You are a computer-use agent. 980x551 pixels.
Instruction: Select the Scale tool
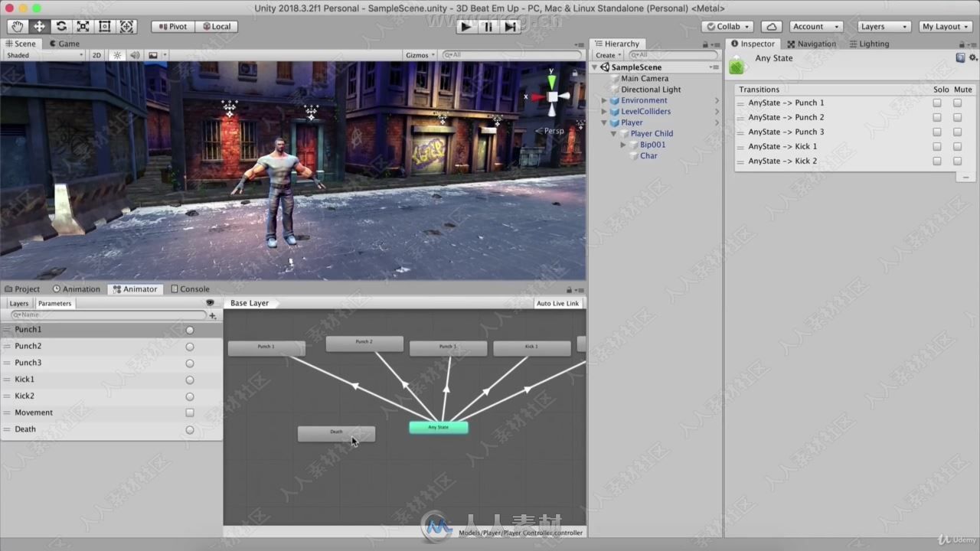(83, 26)
